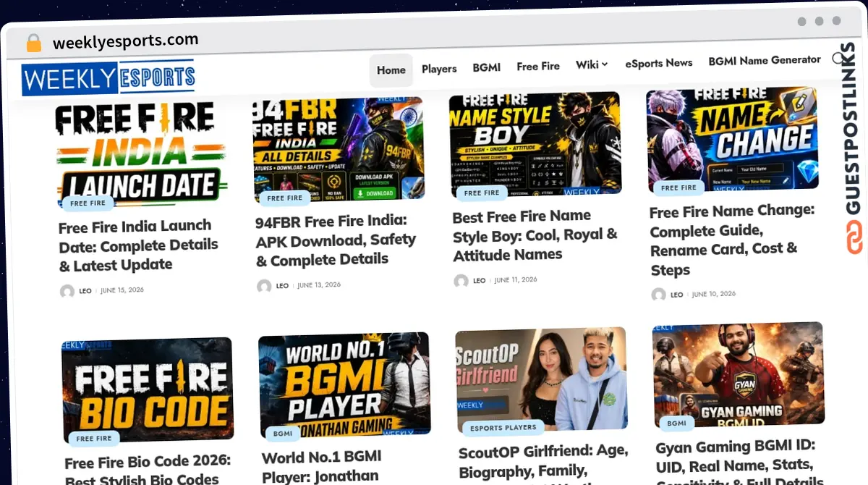Viewport: 868px width, 485px height.
Task: Open the BGMI Name Generator menu item
Action: (765, 60)
